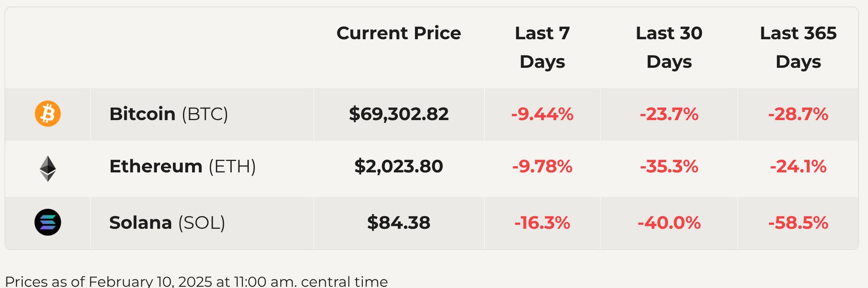Click Ethereum's 7-day change -9.78%
The width and height of the screenshot is (868, 288).
(x=542, y=166)
